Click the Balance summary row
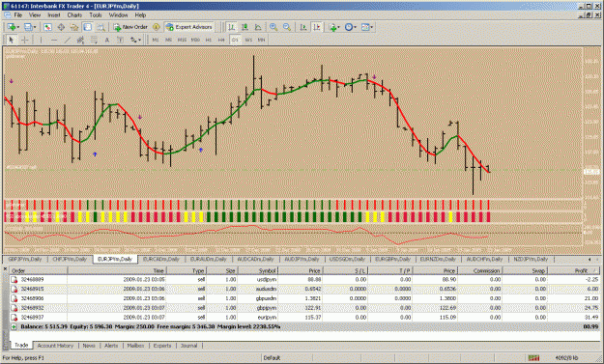604x364 pixels. point(304,326)
